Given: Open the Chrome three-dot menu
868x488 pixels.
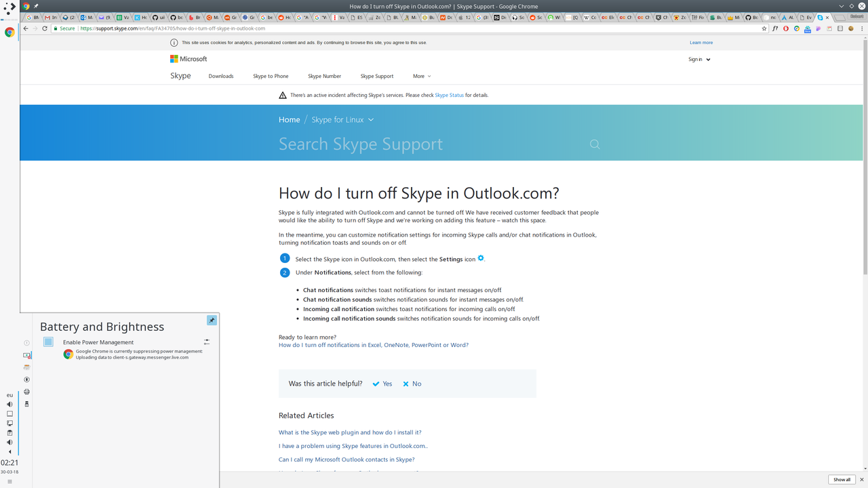Looking at the screenshot, I should pos(862,28).
